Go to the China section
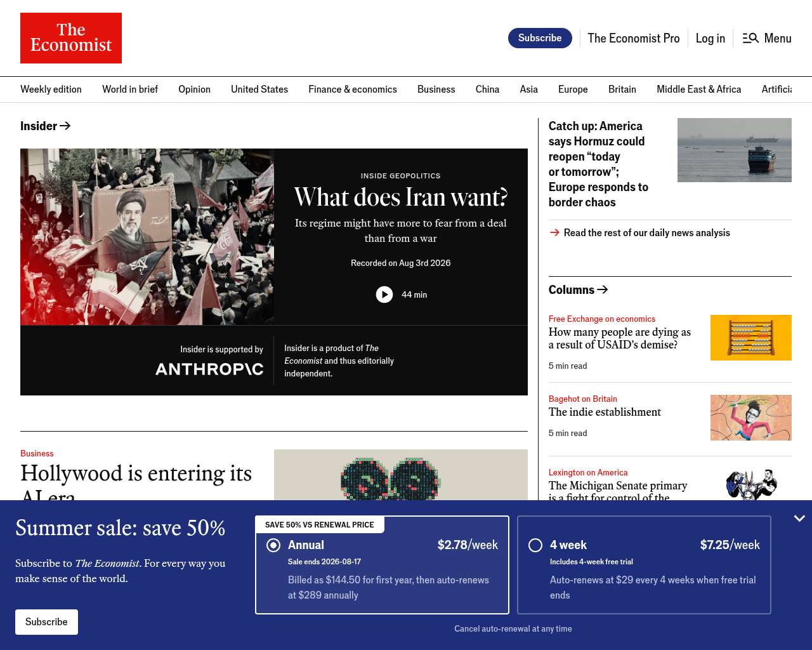 487,90
